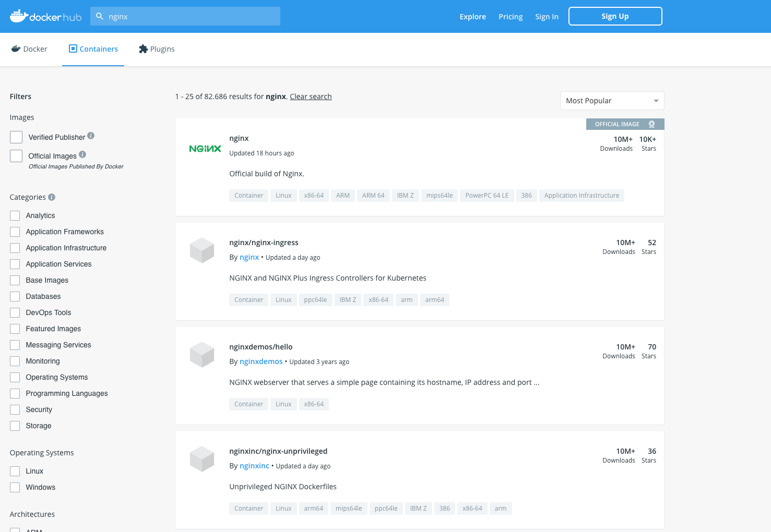Click inside the nginx search field

point(188,16)
